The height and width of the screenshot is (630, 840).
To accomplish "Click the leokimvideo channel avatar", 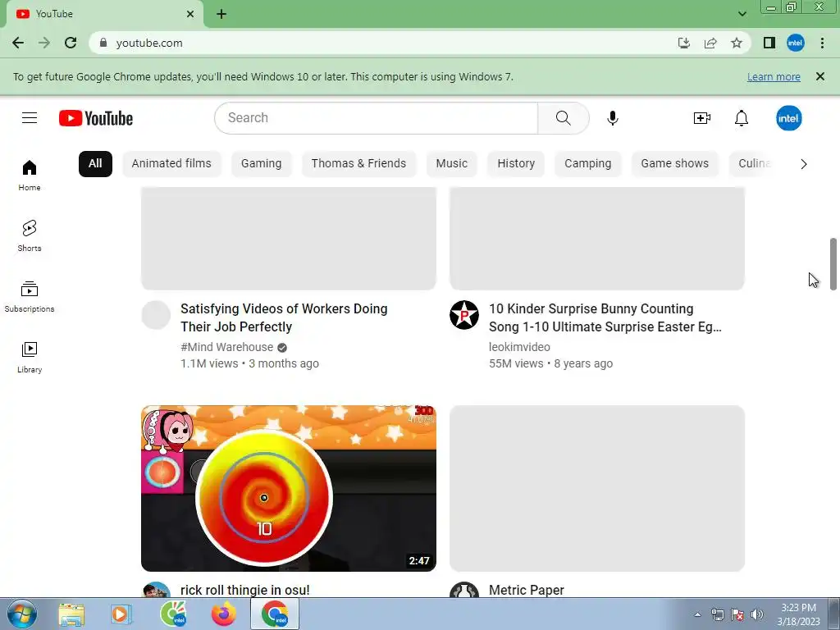I will (464, 315).
